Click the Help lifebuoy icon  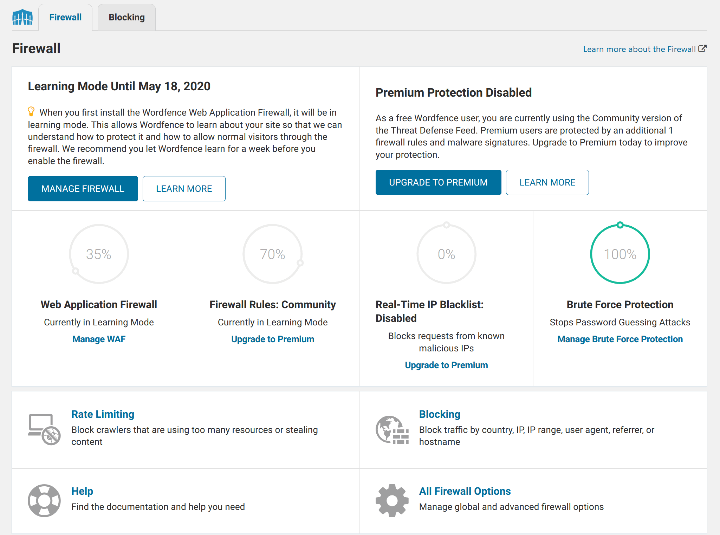41,499
